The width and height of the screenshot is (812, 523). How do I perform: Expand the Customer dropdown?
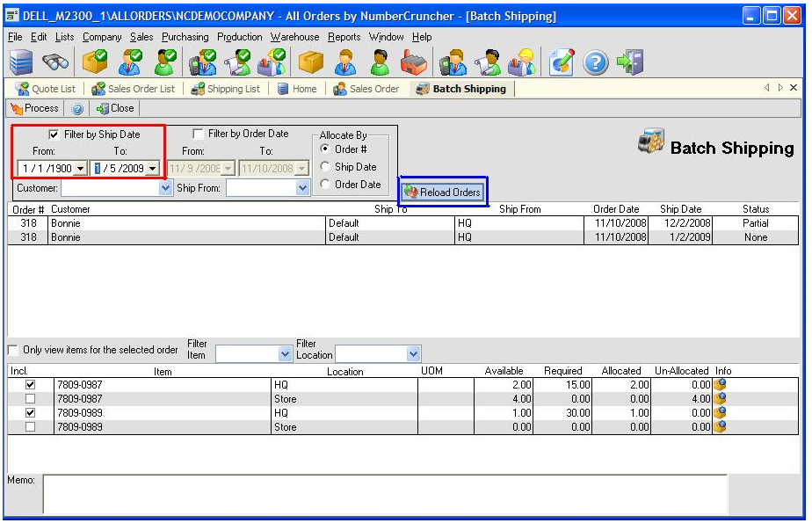[x=165, y=188]
